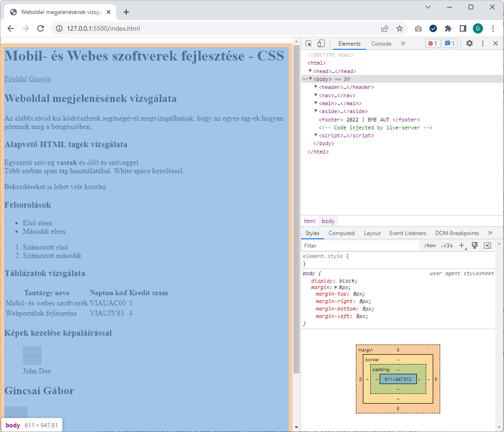Activate the inspect element picker
Screen dimensions: 504x432
click(x=308, y=44)
